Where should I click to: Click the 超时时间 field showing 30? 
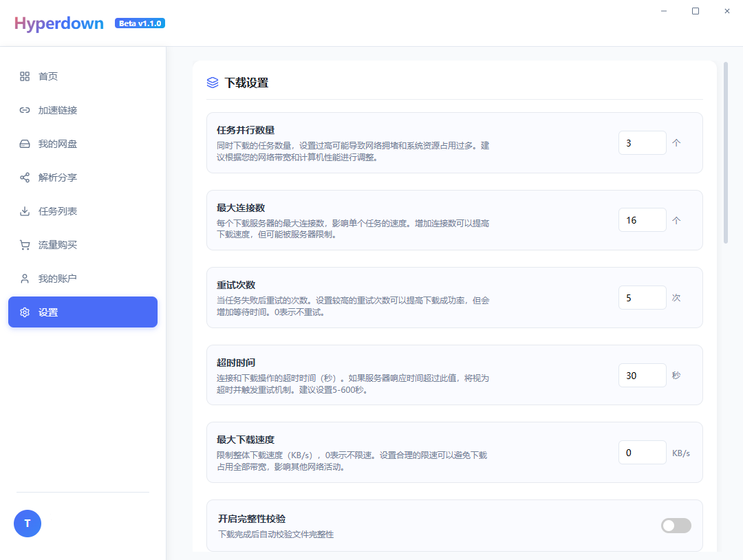tap(642, 375)
